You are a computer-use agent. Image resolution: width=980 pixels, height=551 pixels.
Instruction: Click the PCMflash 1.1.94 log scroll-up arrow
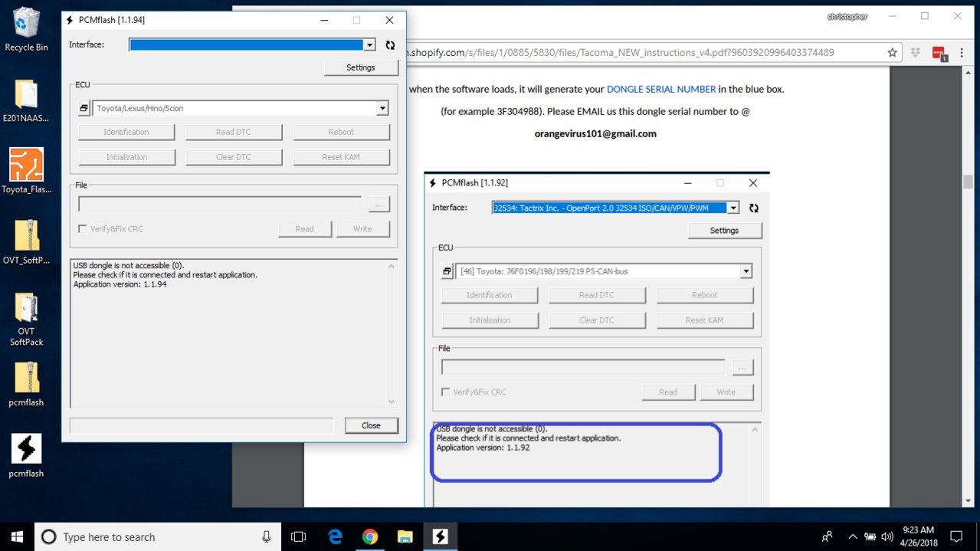tap(392, 267)
